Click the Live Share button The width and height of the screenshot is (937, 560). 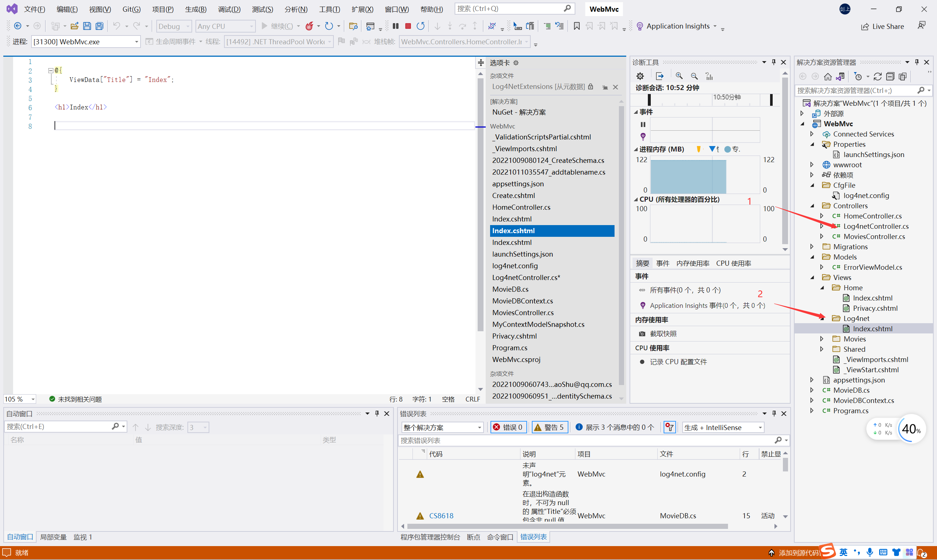click(x=882, y=26)
